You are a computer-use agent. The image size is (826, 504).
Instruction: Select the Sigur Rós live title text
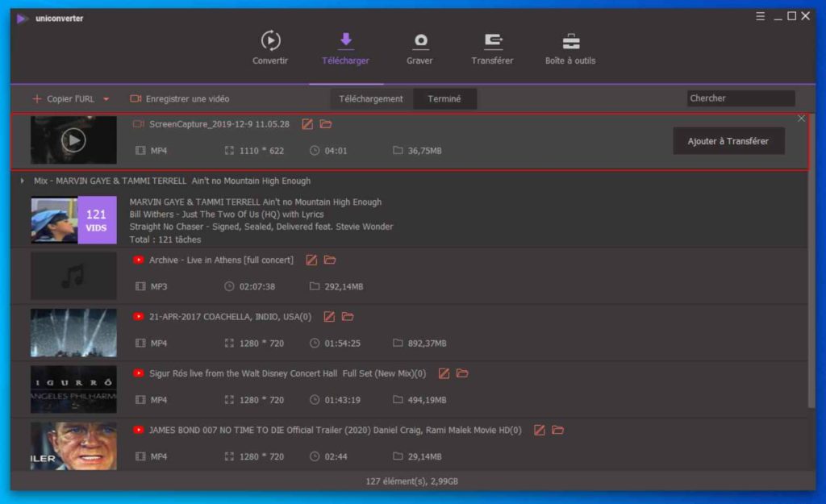(x=288, y=373)
